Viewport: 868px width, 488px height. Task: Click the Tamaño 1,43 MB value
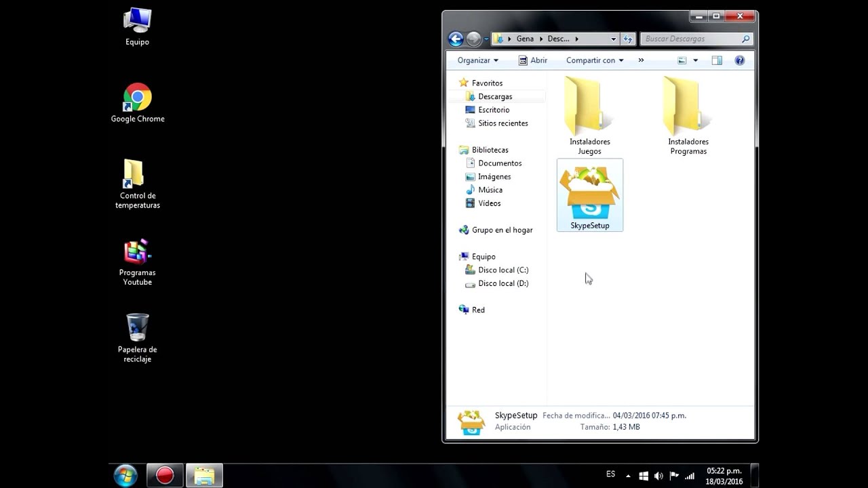click(x=626, y=427)
